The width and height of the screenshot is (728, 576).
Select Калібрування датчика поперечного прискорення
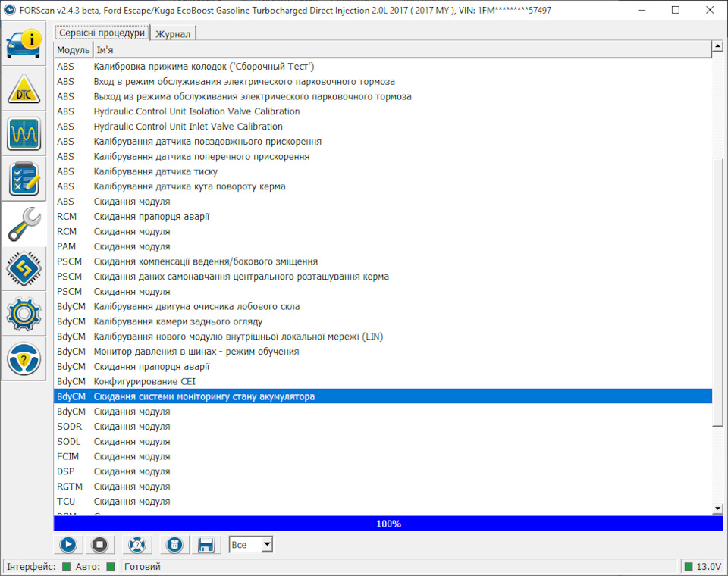point(383,156)
